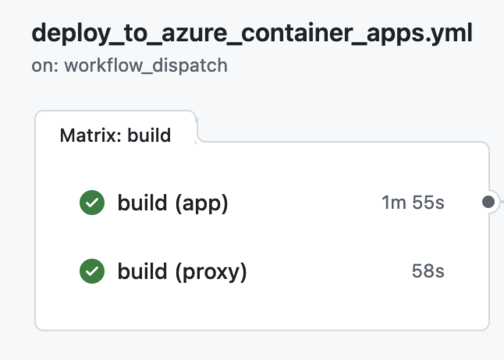This screenshot has height=360, width=504.
Task: Click the (proxy) text in second job row
Action: click(211, 272)
